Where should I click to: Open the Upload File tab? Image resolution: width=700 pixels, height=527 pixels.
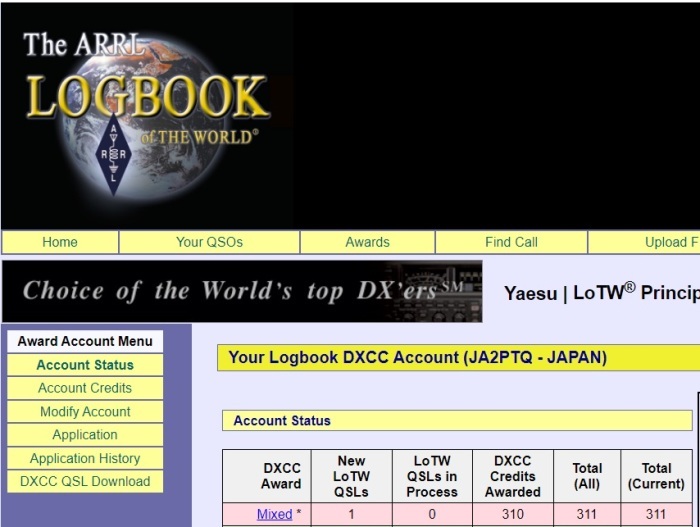pos(644,242)
